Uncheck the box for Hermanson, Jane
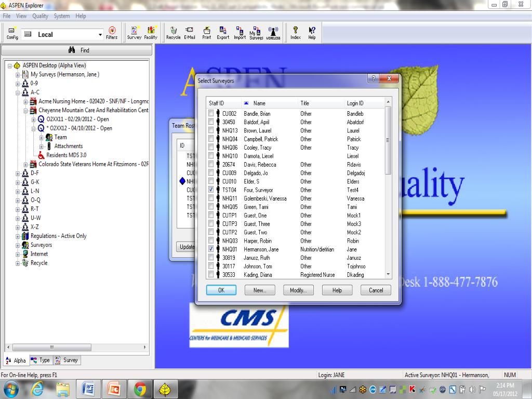532x399 pixels. pos(211,249)
